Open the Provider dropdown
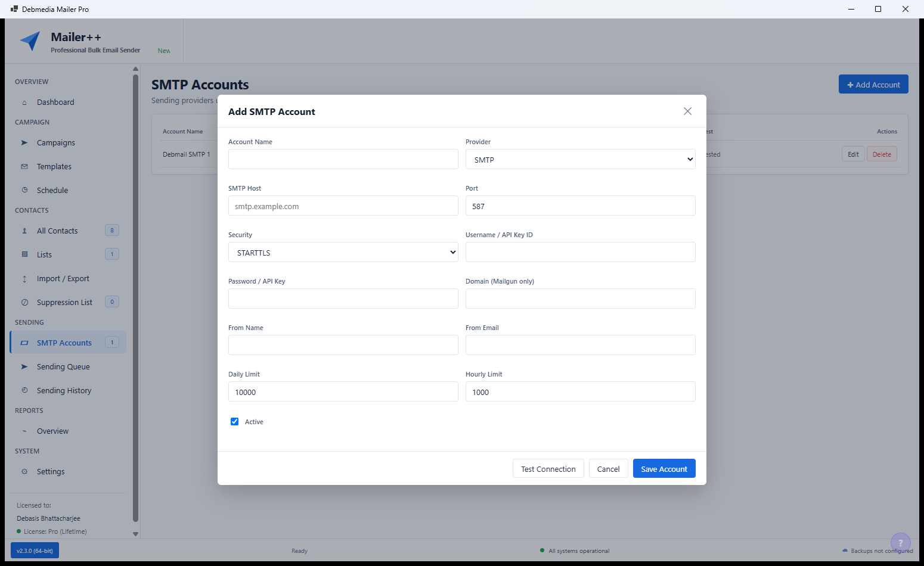This screenshot has width=924, height=566. [580, 160]
